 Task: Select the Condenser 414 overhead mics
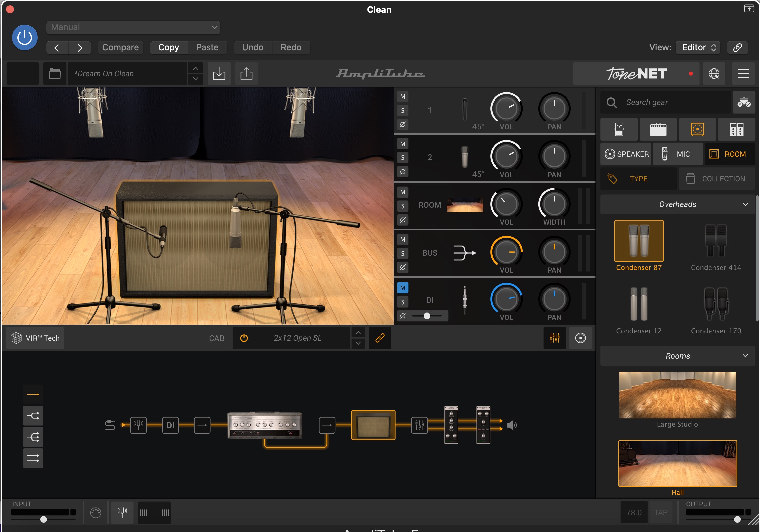pos(716,246)
